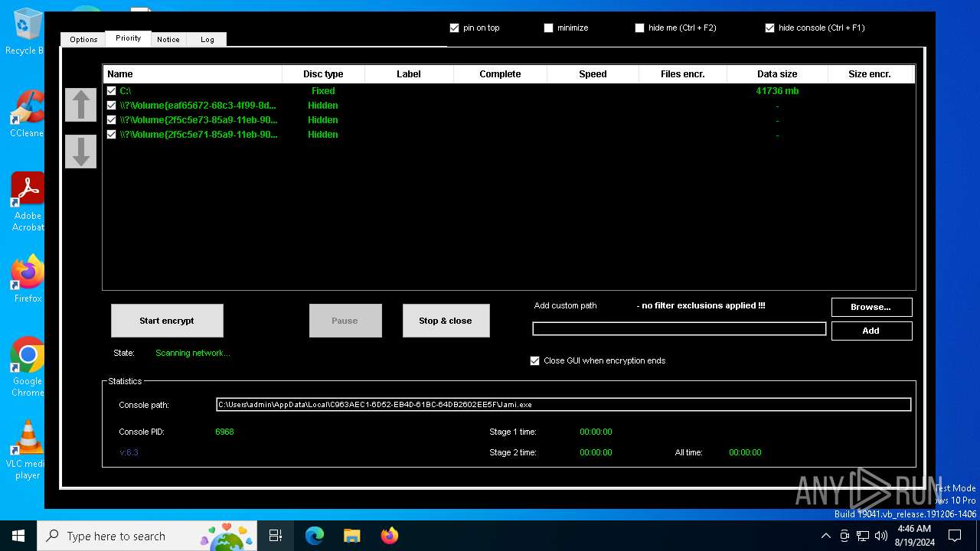Click the Scanning network... state text
This screenshot has height=551, width=980.
(192, 353)
